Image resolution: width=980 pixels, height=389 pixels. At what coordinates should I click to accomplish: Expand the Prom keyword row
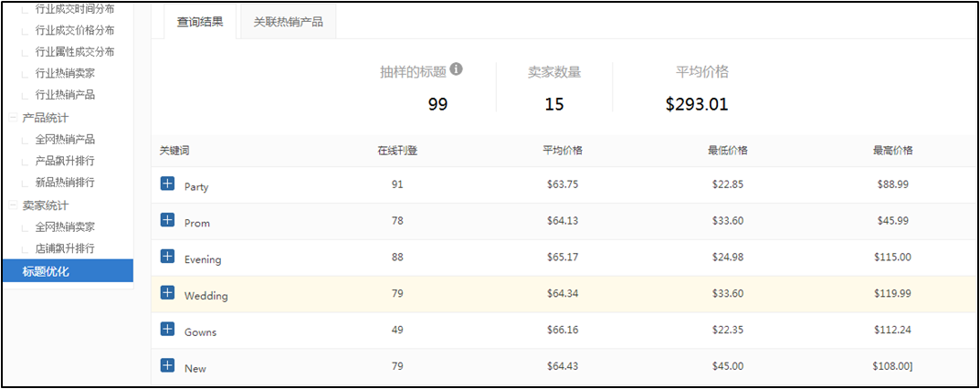click(167, 220)
